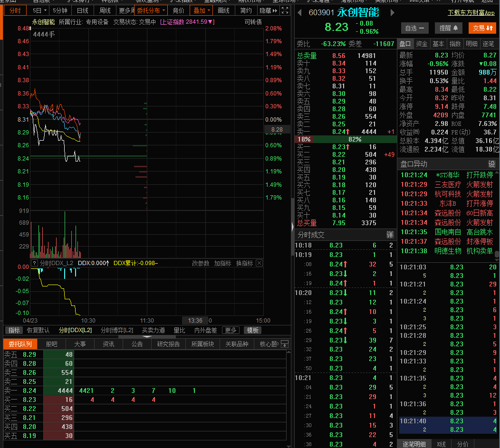The image size is (500, 448).
Task: Click the fullscreen expand icon in chart toolbar
Action: tap(285, 10)
